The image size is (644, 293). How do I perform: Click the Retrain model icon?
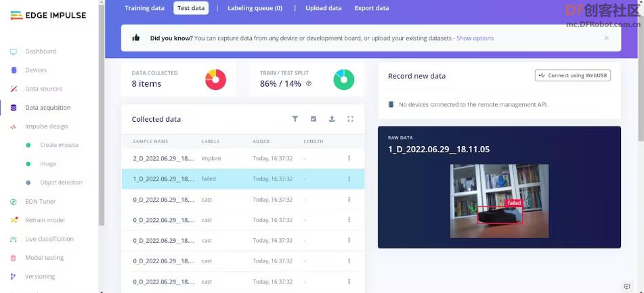[14, 221]
